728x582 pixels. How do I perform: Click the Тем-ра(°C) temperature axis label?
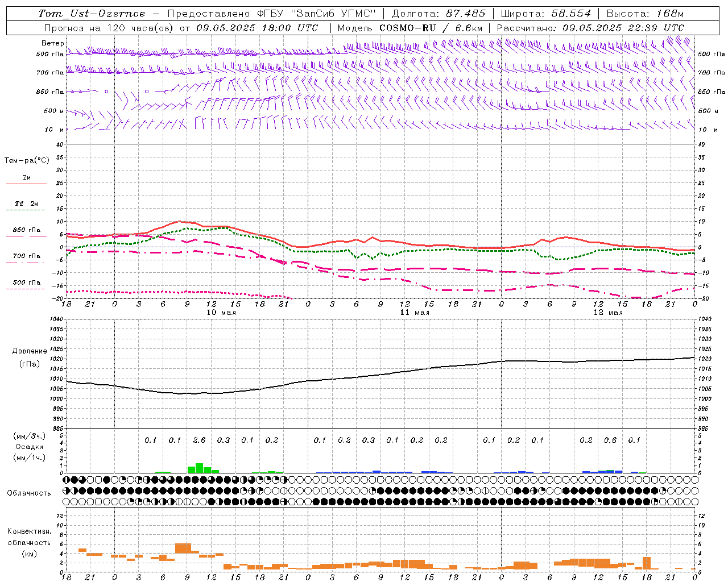27,161
